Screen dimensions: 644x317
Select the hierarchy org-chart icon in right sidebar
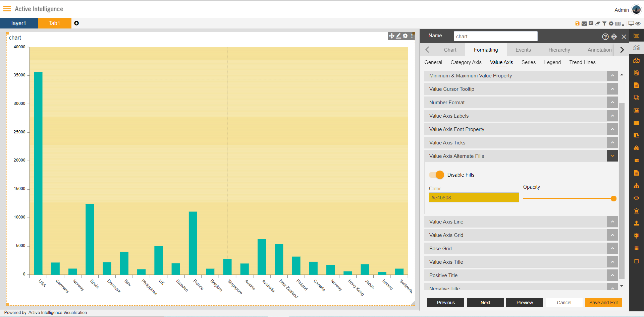(636, 186)
